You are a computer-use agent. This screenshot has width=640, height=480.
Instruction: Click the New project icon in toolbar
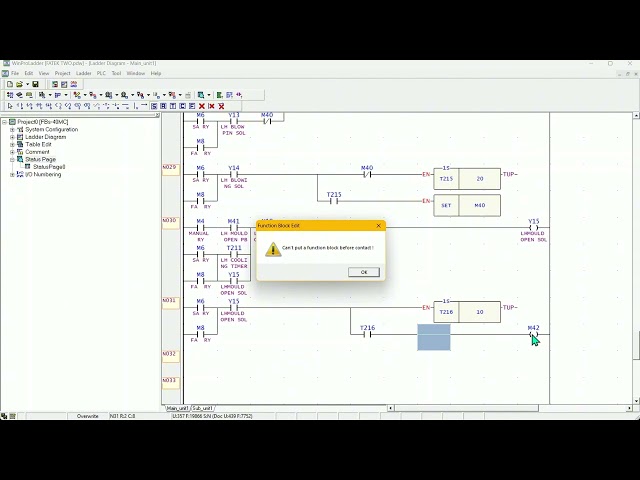point(10,84)
